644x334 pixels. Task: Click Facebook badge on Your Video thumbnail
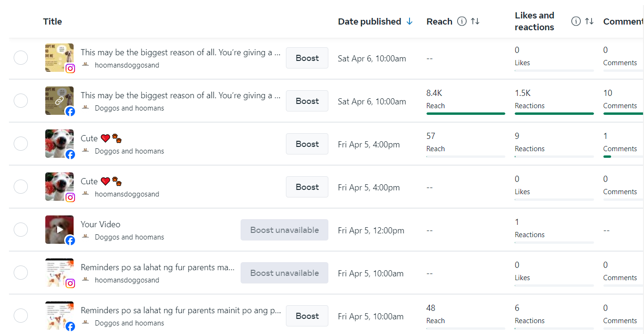pyautogui.click(x=70, y=240)
